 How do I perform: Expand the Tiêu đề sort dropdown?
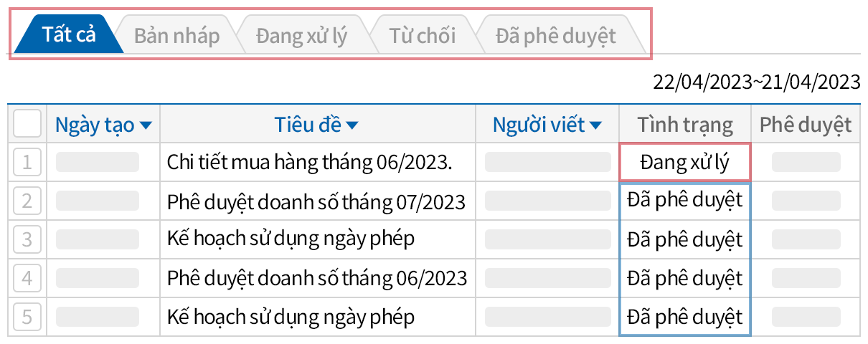pos(352,126)
